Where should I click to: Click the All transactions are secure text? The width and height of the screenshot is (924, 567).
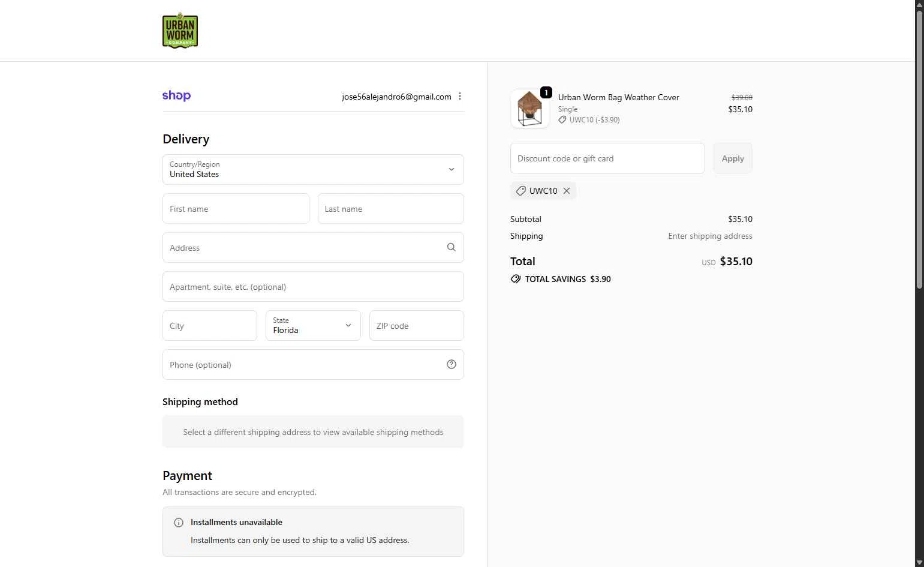coord(239,493)
